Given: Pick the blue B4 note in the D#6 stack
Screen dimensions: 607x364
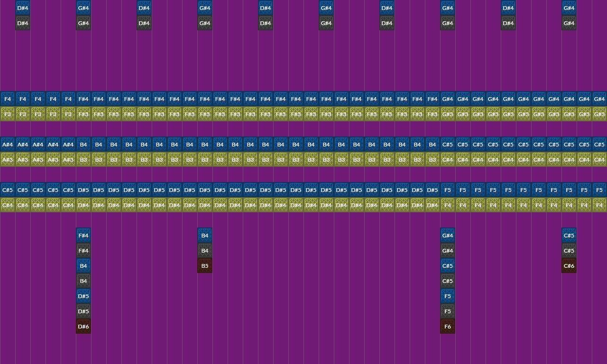Looking at the screenshot, I should pos(83,265).
